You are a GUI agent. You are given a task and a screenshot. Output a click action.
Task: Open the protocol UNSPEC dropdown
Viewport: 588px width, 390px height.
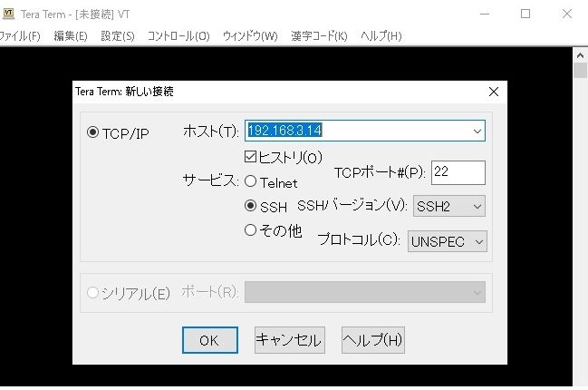(447, 241)
